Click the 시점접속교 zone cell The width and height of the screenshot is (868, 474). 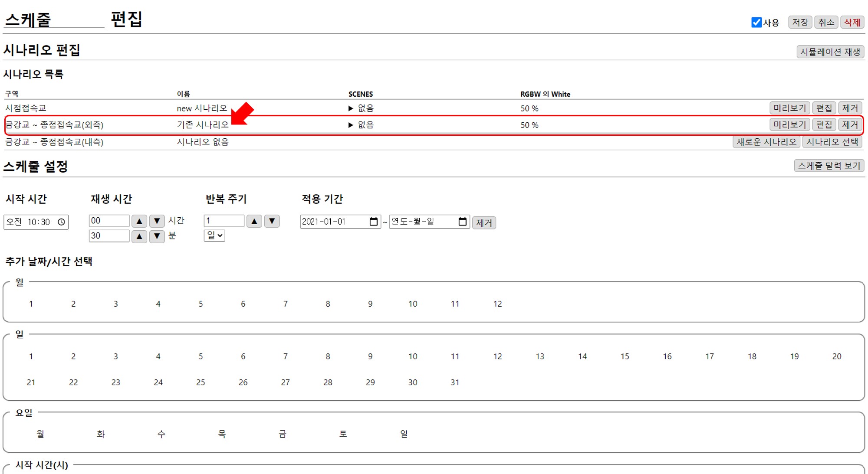coord(26,108)
